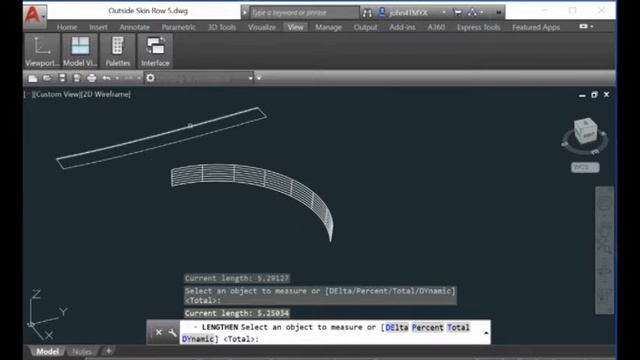Select the Model layout tab
Viewport: 640px width, 360px height.
tap(48, 351)
